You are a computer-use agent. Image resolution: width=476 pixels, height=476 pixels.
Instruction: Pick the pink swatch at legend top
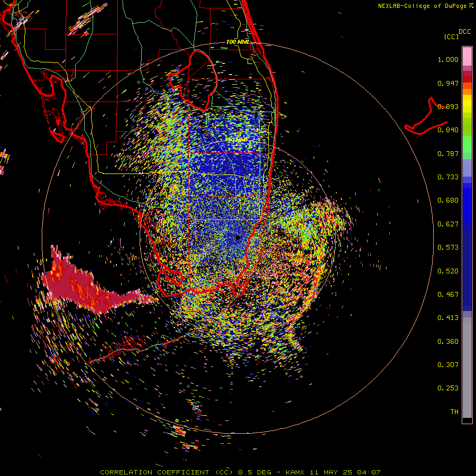[467, 56]
